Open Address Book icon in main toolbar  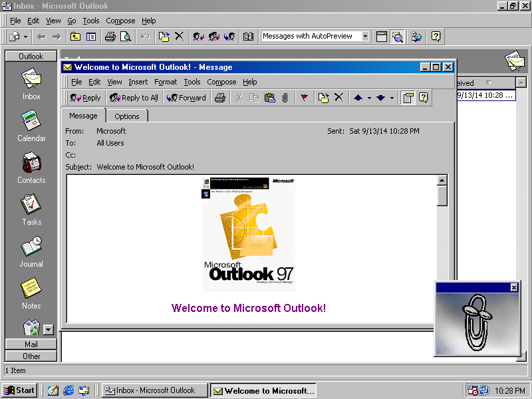248,37
